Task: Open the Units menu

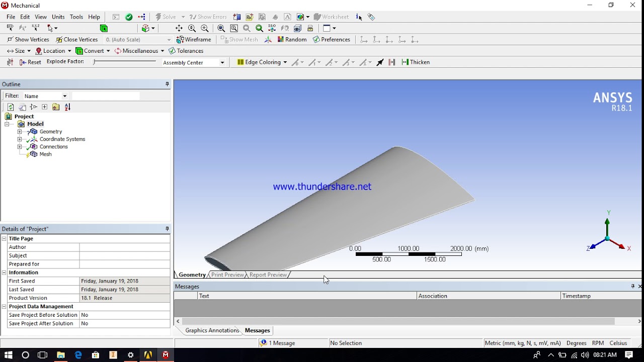Action: tap(58, 17)
